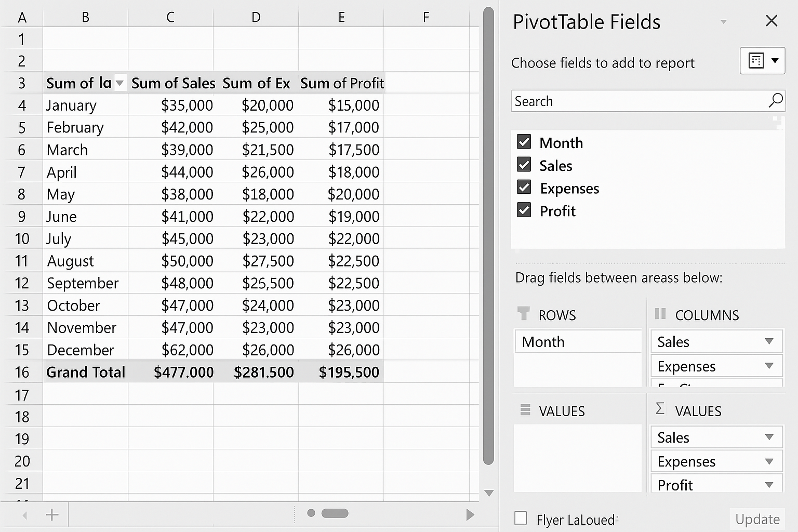
Task: Click the previous sheet navigation arrow
Action: pyautogui.click(x=24, y=515)
